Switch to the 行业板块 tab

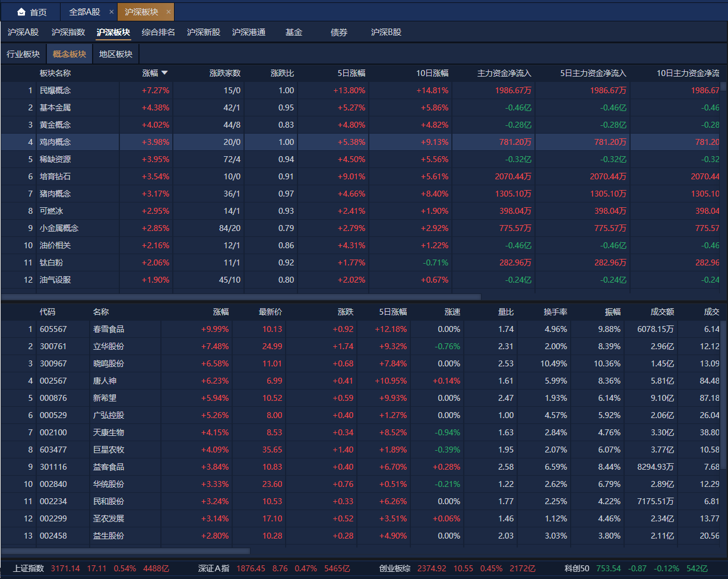[x=23, y=54]
